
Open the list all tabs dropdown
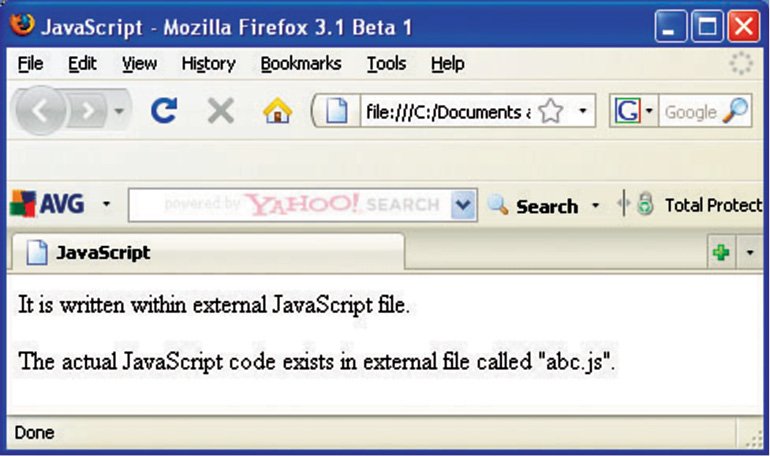(x=750, y=253)
